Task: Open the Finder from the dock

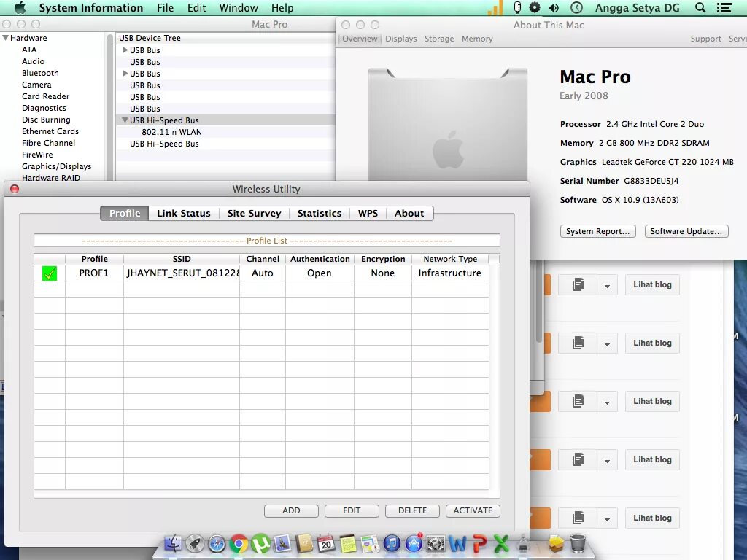Action: (173, 543)
